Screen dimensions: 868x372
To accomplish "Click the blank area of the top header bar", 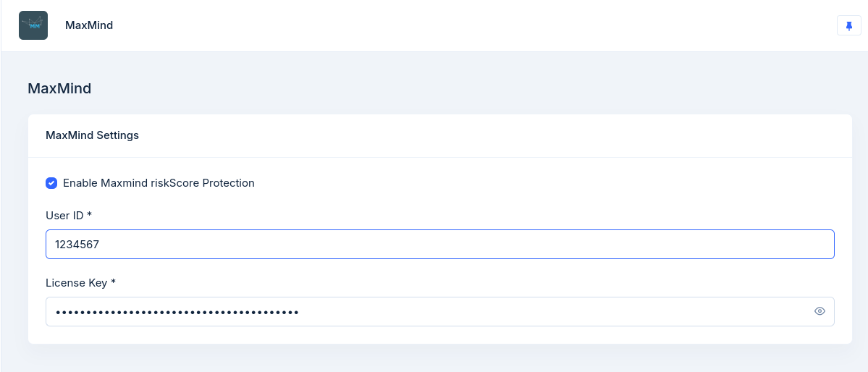I will click(x=471, y=25).
